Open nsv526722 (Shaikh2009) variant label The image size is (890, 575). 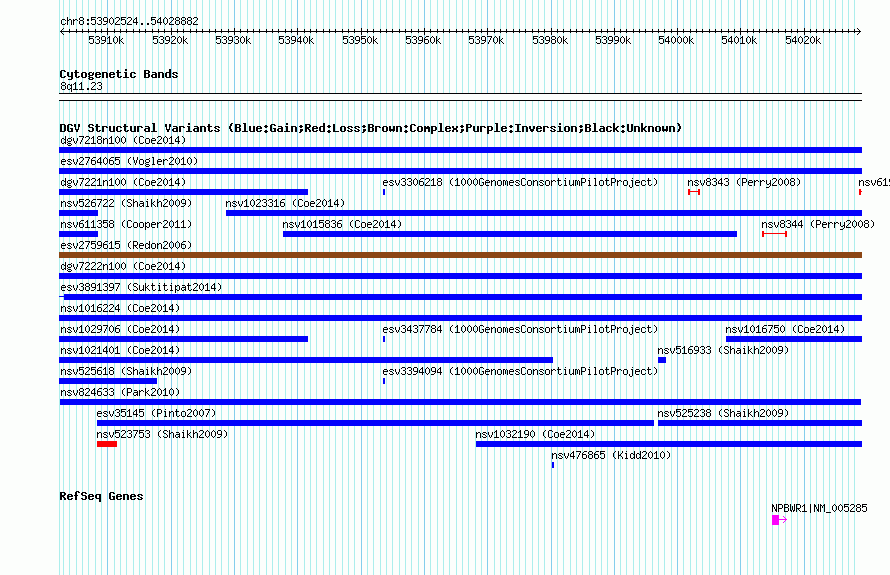pyautogui.click(x=126, y=203)
